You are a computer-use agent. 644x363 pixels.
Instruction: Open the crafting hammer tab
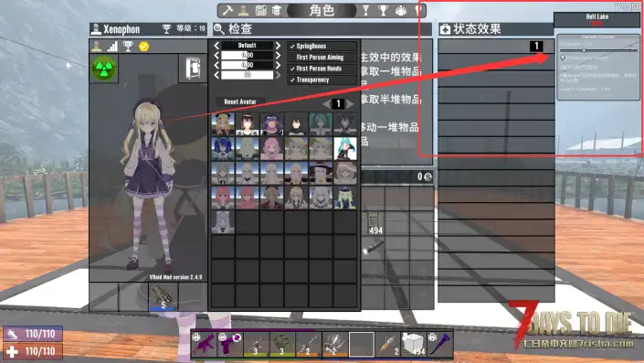pos(227,11)
